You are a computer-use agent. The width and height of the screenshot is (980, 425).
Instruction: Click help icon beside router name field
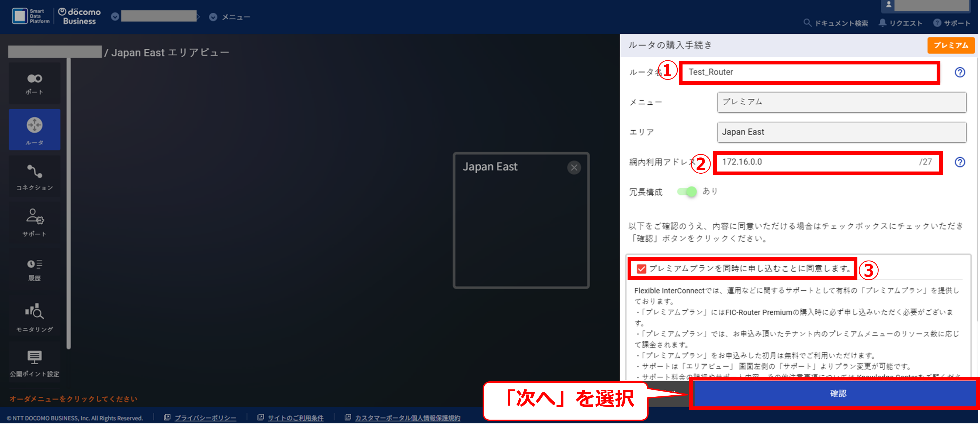click(960, 72)
